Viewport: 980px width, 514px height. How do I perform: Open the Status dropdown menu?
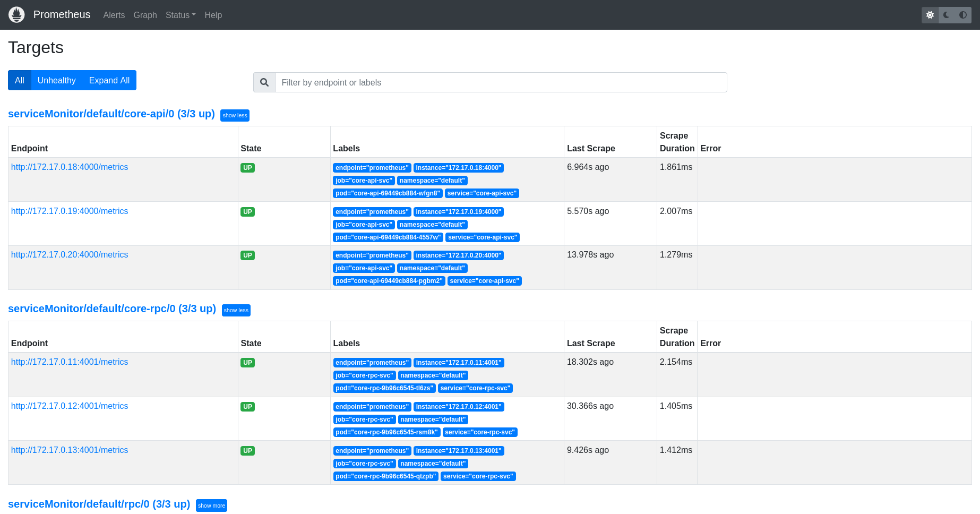point(180,15)
